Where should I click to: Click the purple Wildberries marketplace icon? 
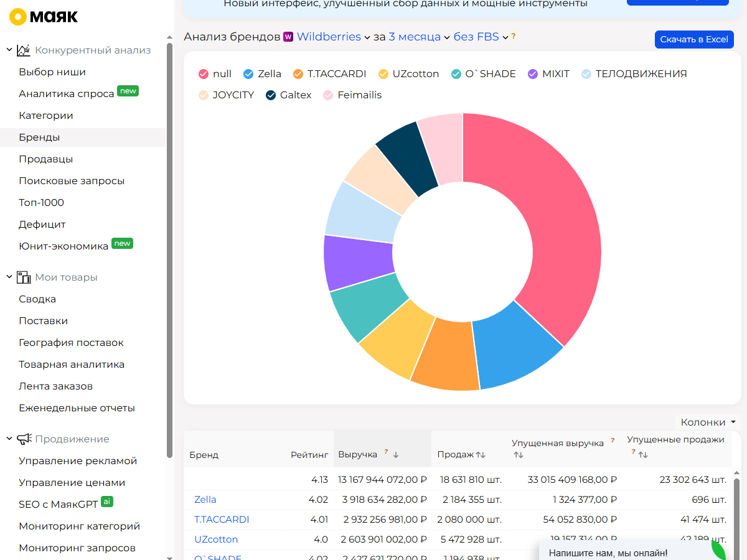[288, 37]
